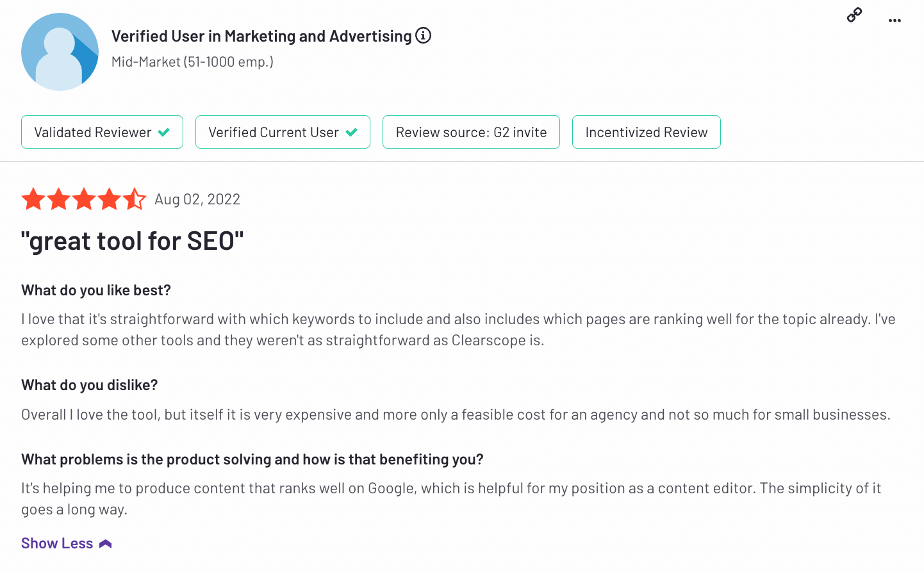Click the third orange rating star
This screenshot has height=574, width=924.
(x=84, y=199)
